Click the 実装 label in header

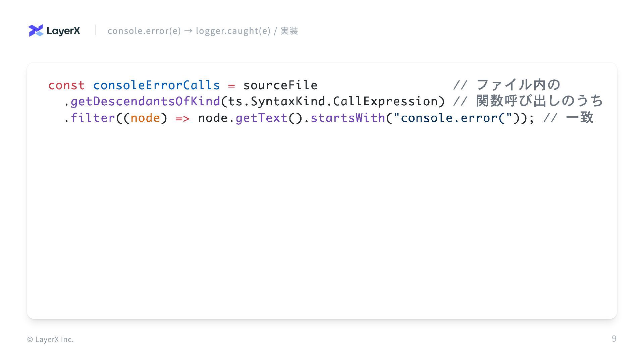coord(289,31)
